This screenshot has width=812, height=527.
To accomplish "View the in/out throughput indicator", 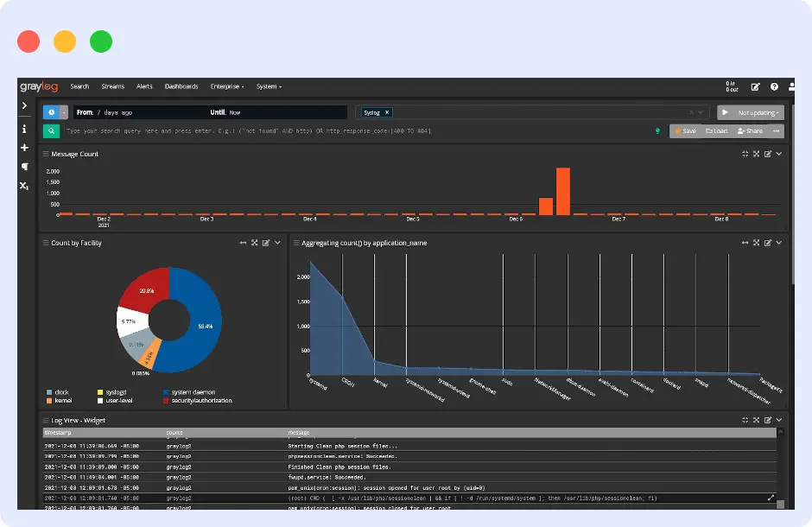I will 732,86.
